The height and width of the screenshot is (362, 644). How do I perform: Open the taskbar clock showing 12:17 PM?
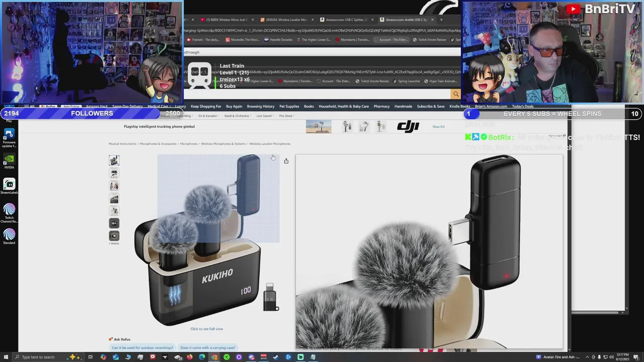pos(622,357)
